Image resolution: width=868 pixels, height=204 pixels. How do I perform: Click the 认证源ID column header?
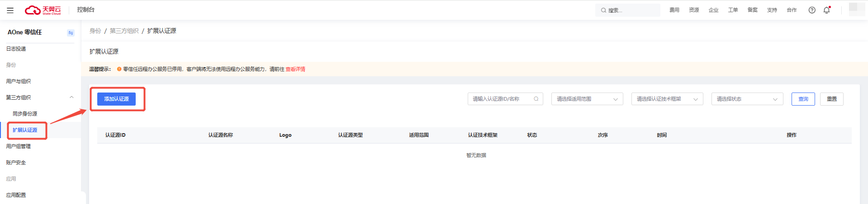(x=115, y=135)
